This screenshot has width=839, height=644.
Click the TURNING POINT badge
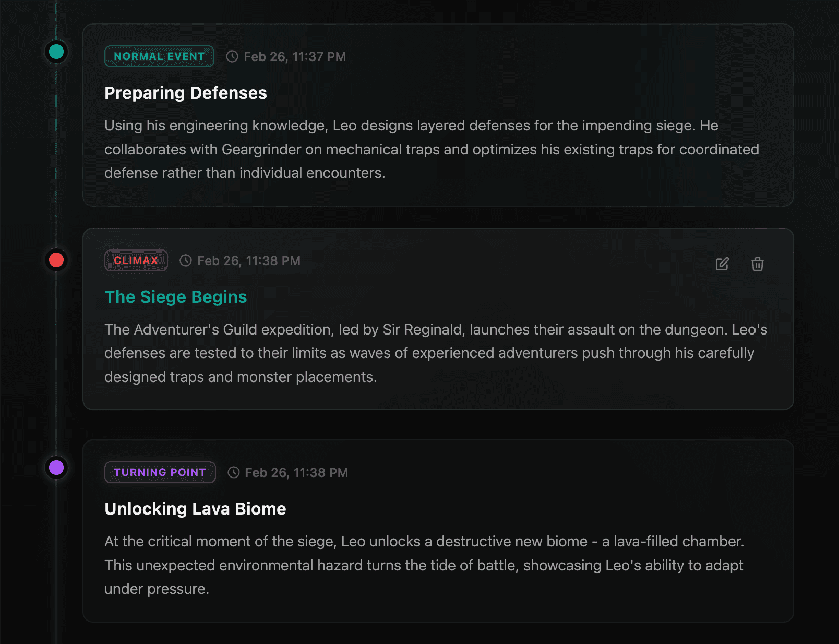160,472
